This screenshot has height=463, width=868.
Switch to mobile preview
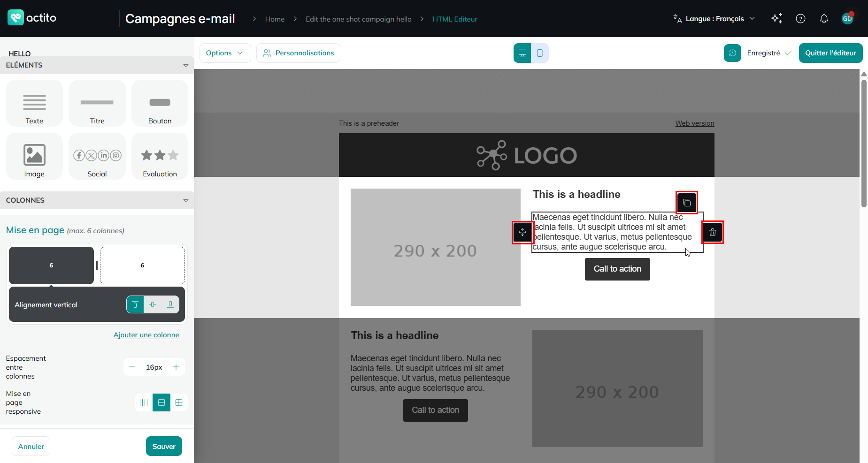[x=540, y=53]
